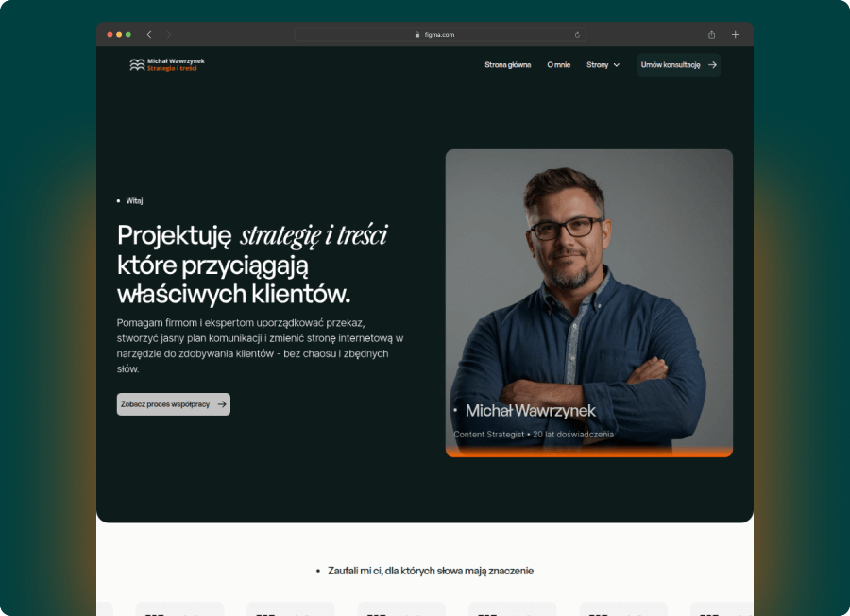Open the Strona główna menu item
850x616 pixels.
click(507, 64)
